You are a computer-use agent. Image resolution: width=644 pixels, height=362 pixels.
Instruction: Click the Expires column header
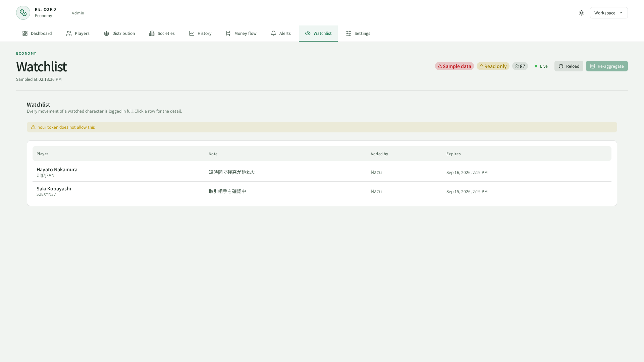pyautogui.click(x=453, y=154)
